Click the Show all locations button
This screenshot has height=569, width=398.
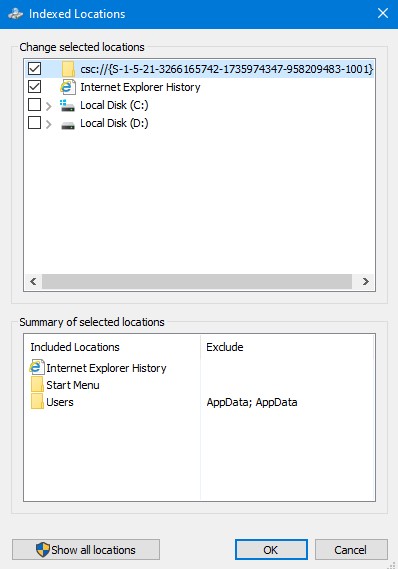(x=86, y=549)
